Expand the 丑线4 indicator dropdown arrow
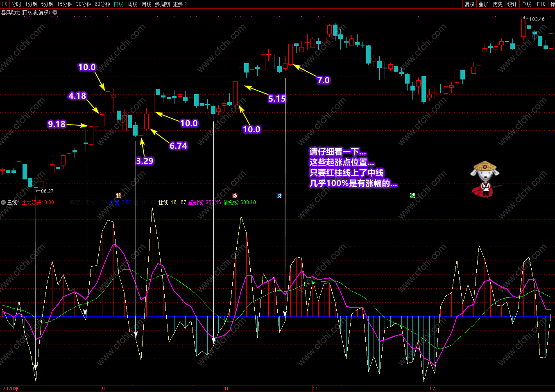This screenshot has height=392, width=555. tap(3, 202)
